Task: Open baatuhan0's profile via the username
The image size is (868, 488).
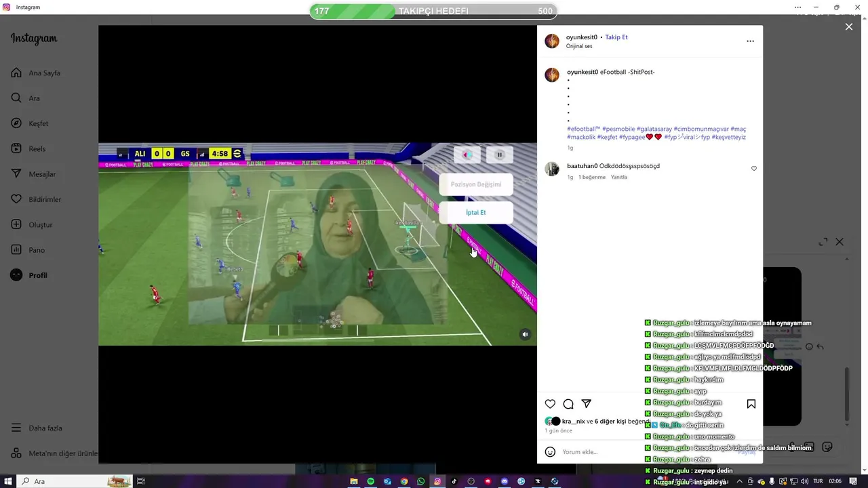Action: tap(583, 166)
